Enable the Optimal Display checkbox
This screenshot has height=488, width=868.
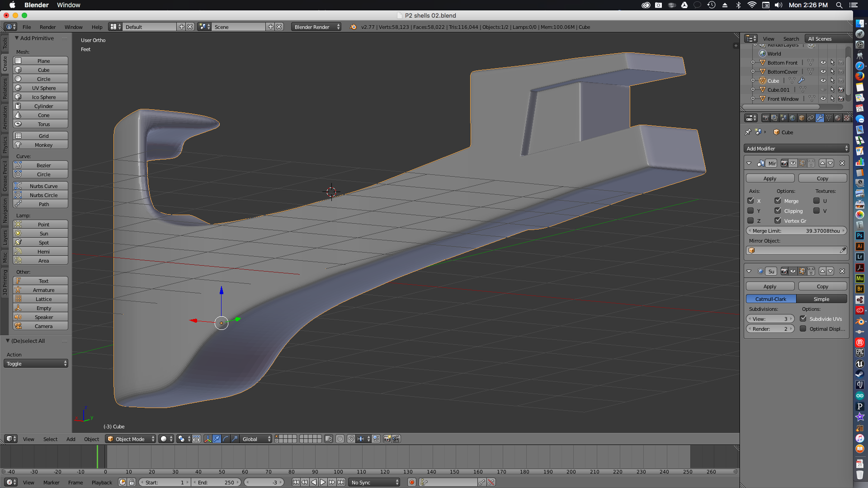coord(803,328)
